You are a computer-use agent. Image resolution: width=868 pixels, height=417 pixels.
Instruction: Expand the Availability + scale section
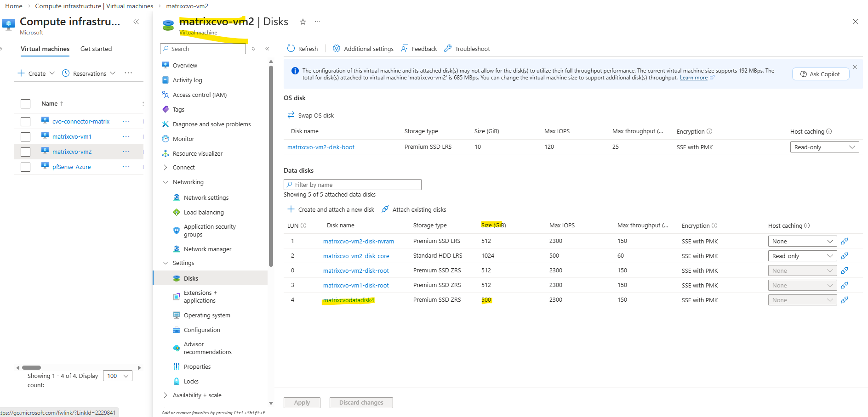tap(166, 395)
